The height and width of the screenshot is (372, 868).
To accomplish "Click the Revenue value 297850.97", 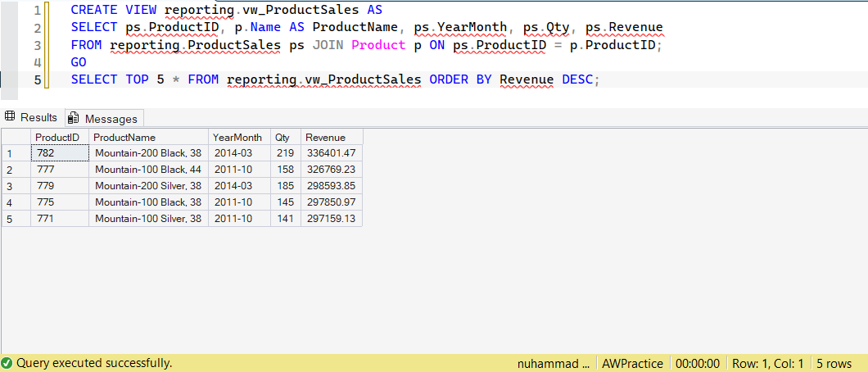I will click(332, 202).
